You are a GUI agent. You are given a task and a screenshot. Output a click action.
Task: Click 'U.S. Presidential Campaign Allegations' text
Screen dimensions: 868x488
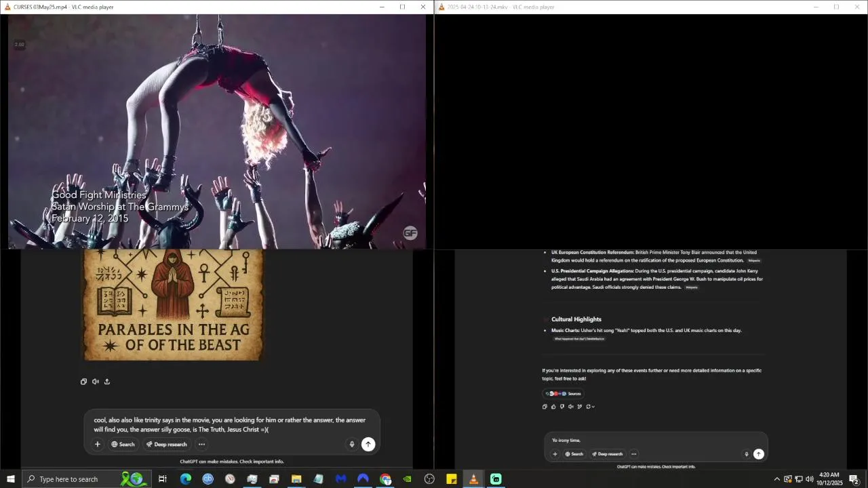pos(592,271)
